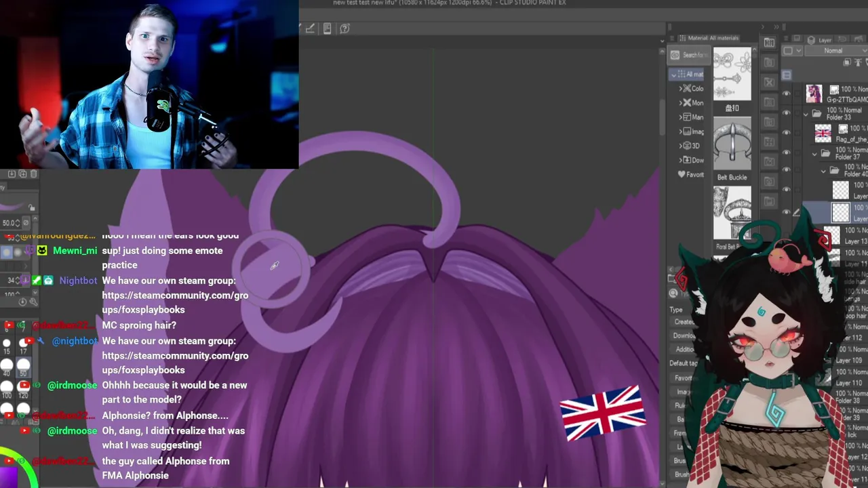Select the Belt Buckle material thumbnail
The height and width of the screenshot is (488, 868).
pos(732,144)
